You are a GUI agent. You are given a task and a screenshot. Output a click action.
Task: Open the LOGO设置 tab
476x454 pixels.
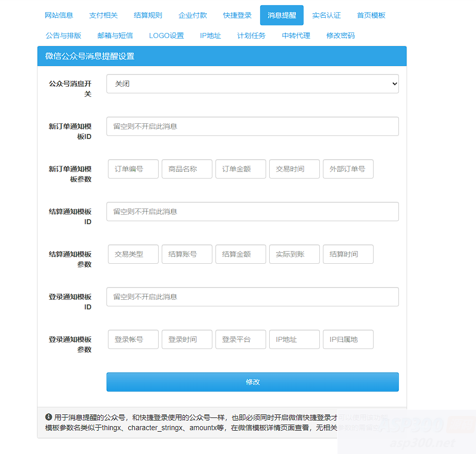166,36
